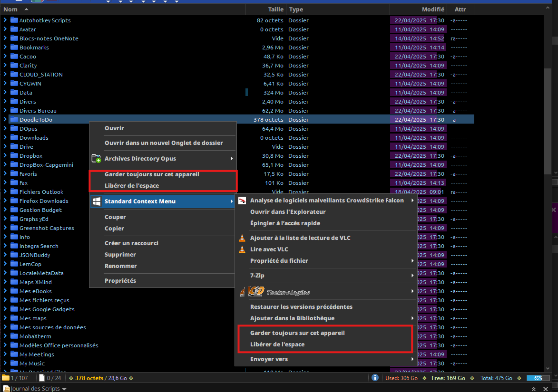The width and height of the screenshot is (558, 392).
Task: Choose Libérer de l'espace in main menu
Action: click(132, 185)
